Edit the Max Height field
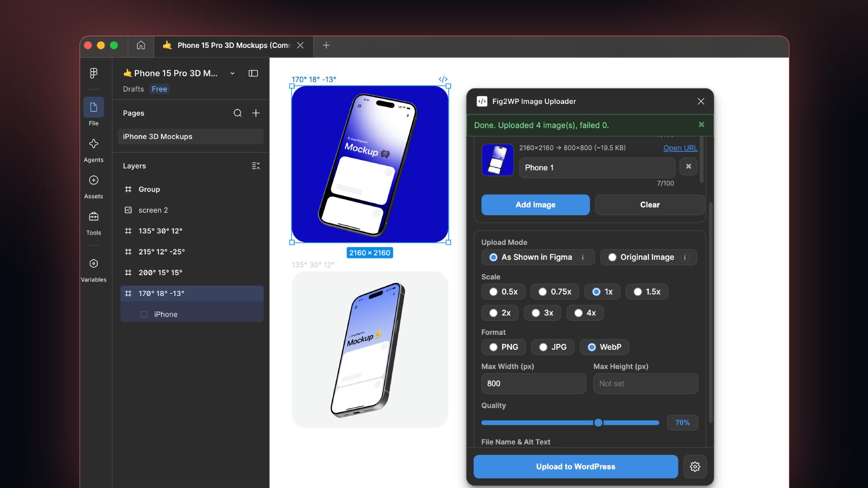The height and width of the screenshot is (488, 868). click(646, 384)
